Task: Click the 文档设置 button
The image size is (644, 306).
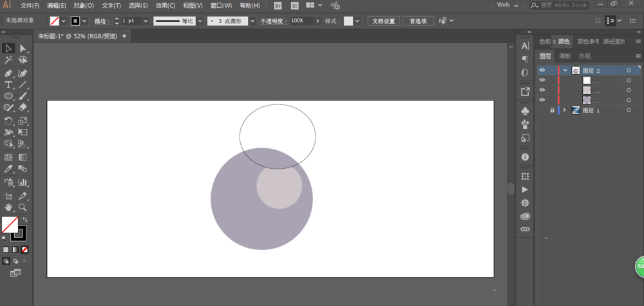Action: click(x=384, y=21)
